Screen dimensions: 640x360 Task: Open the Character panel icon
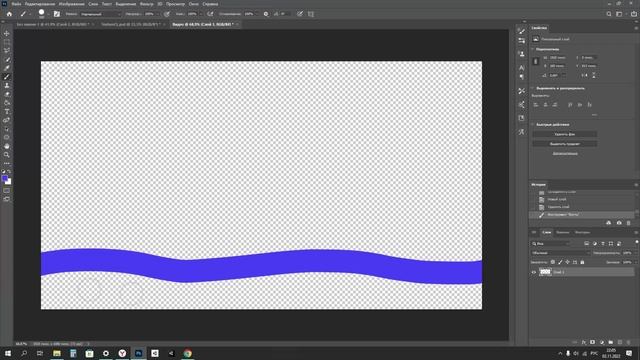tap(522, 67)
